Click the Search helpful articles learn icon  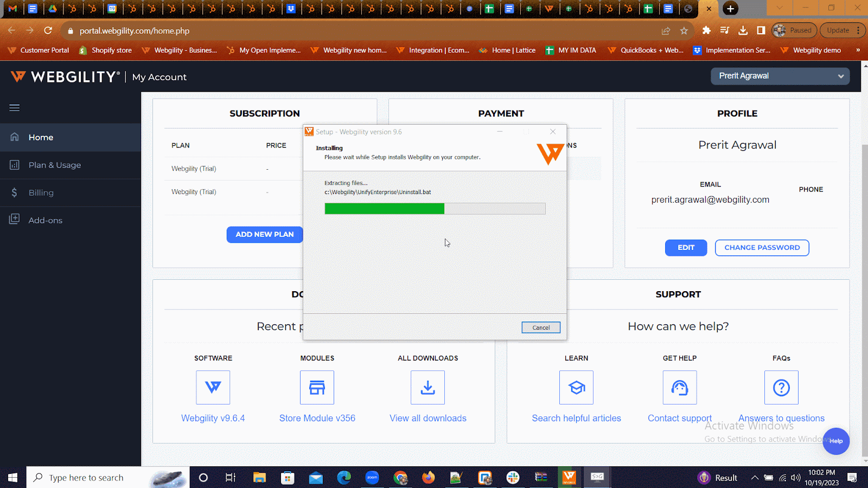576,387
